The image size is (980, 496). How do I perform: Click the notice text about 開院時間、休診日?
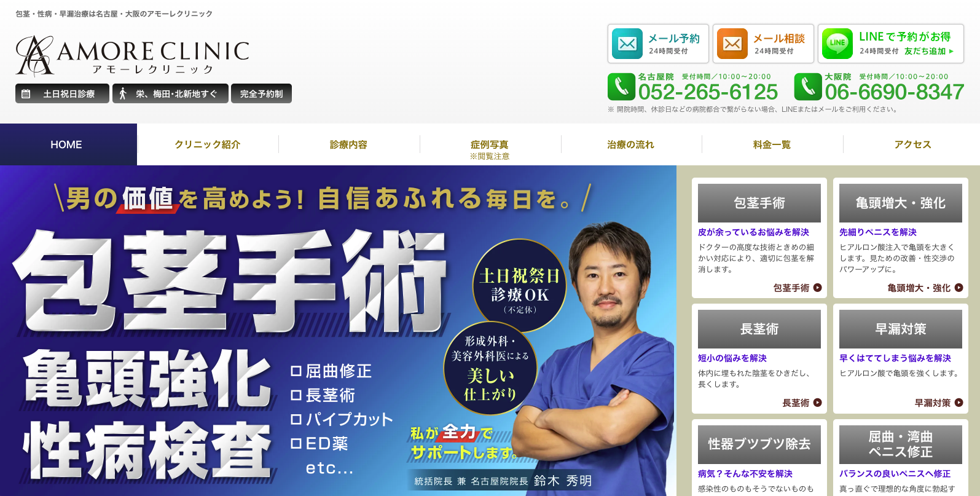(753, 109)
